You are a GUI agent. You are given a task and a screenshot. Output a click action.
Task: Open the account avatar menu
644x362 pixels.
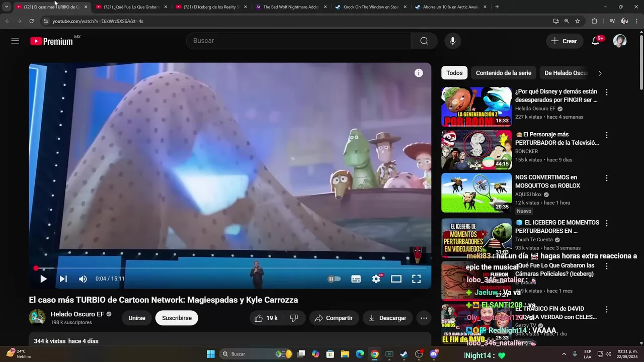(620, 41)
